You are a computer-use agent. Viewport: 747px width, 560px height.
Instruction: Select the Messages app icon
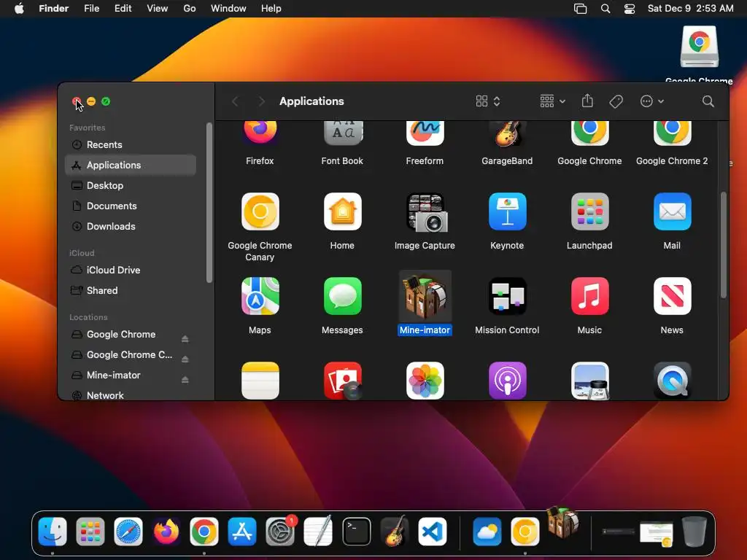click(342, 296)
